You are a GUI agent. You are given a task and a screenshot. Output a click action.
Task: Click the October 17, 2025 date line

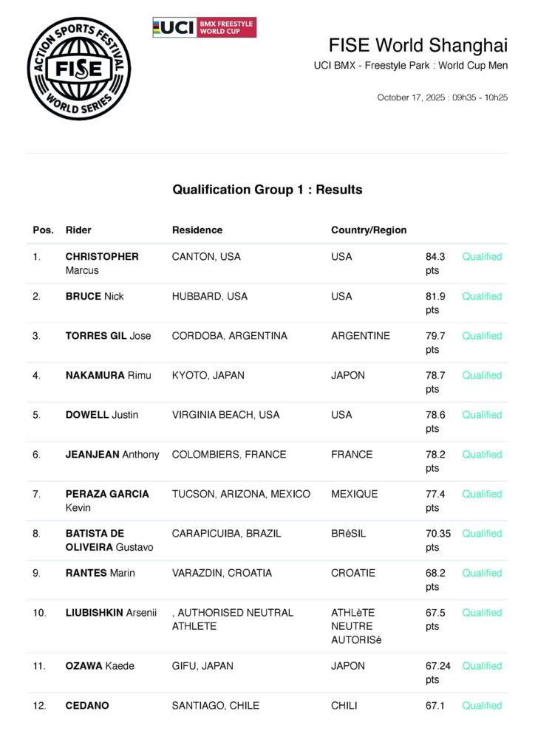pos(442,97)
